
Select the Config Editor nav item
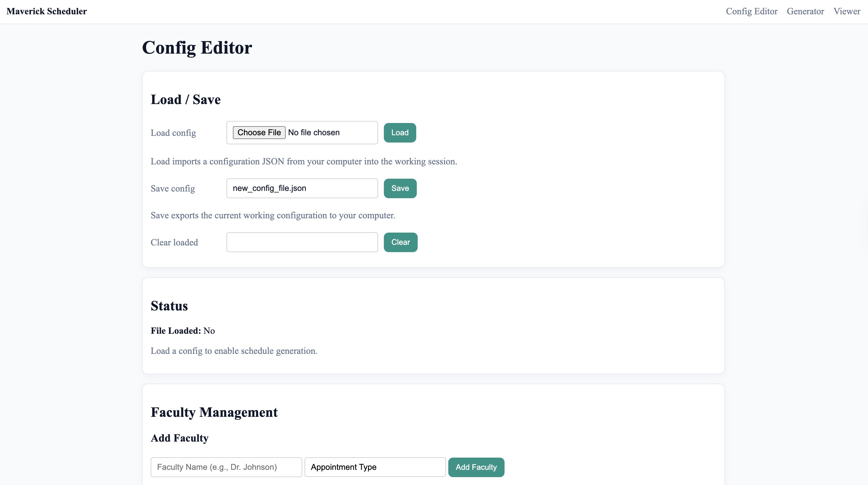(751, 11)
